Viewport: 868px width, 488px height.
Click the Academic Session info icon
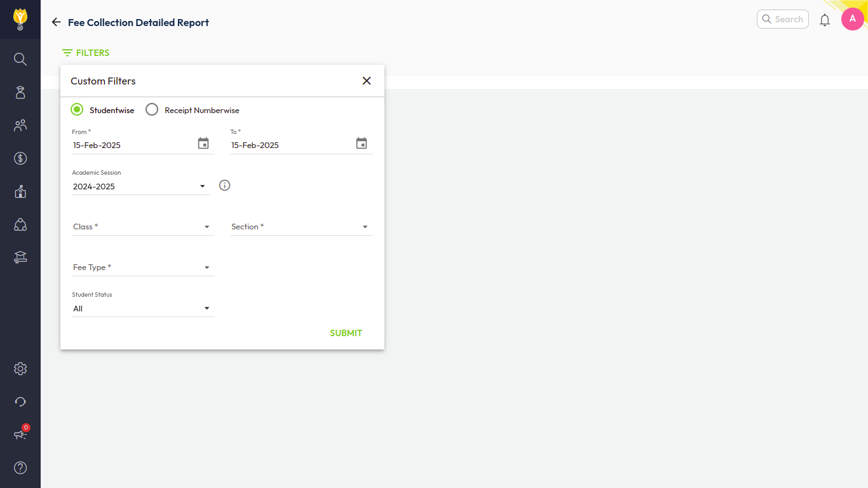(x=224, y=186)
